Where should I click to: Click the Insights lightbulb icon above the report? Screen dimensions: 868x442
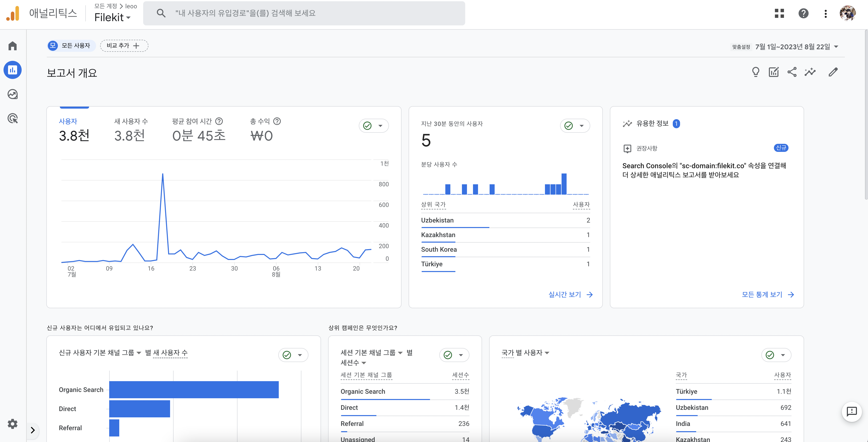[756, 72]
